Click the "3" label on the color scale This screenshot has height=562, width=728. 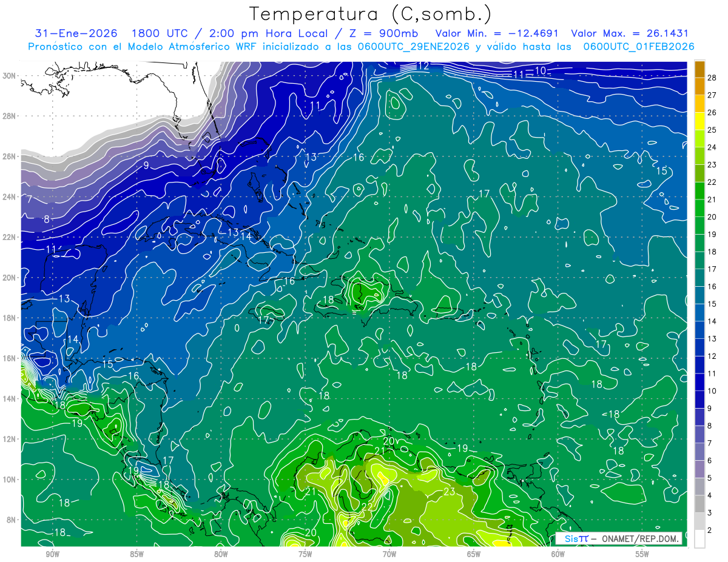pos(710,512)
